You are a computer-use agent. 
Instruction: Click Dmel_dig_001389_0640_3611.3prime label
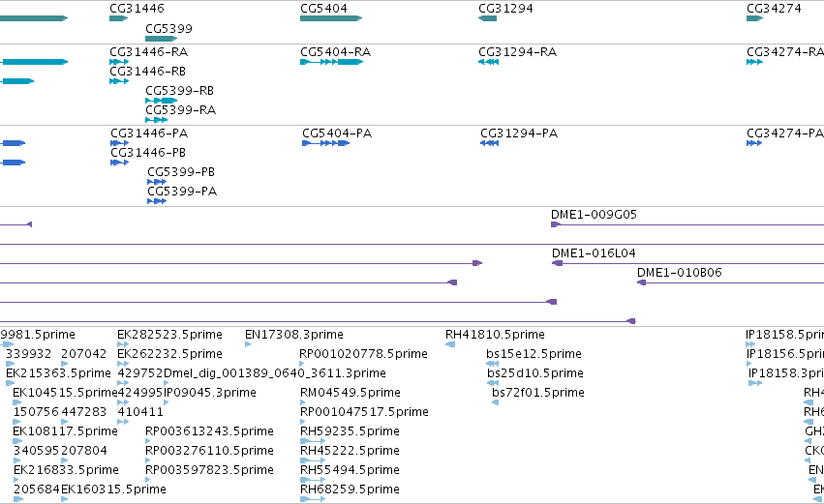pyautogui.click(x=275, y=373)
